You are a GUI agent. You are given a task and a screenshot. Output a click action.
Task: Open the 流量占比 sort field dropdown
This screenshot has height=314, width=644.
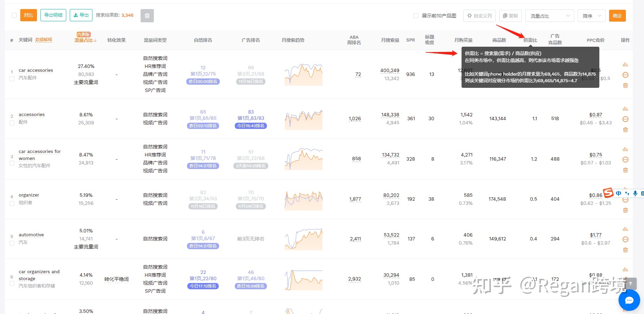coord(549,16)
